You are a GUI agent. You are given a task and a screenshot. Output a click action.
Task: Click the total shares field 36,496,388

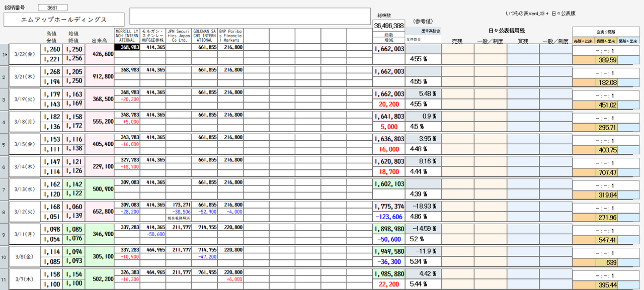388,26
